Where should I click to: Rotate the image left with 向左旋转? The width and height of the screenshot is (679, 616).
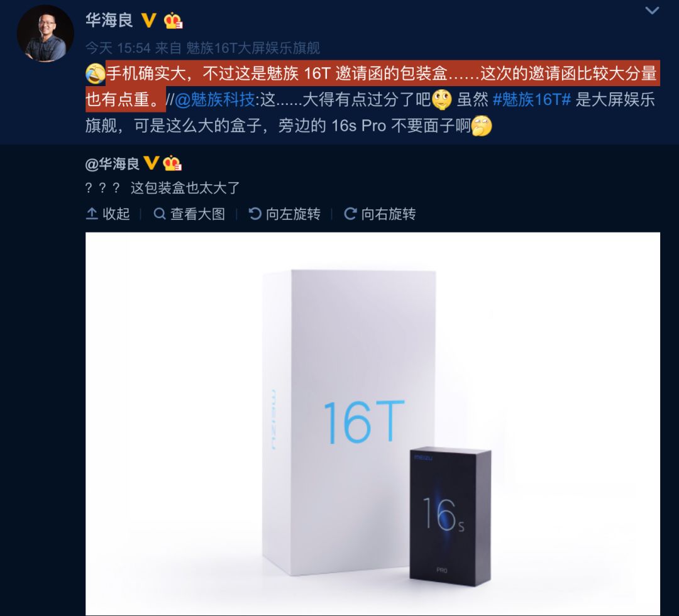point(285,214)
